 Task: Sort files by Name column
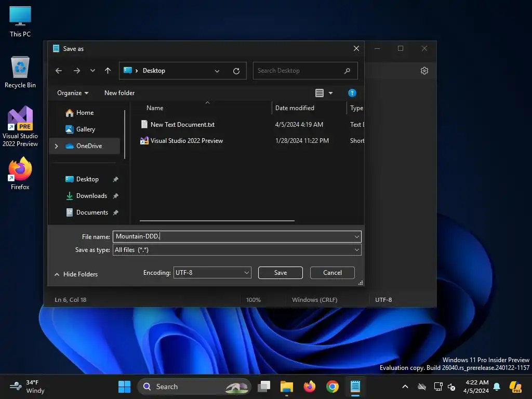[x=155, y=108]
